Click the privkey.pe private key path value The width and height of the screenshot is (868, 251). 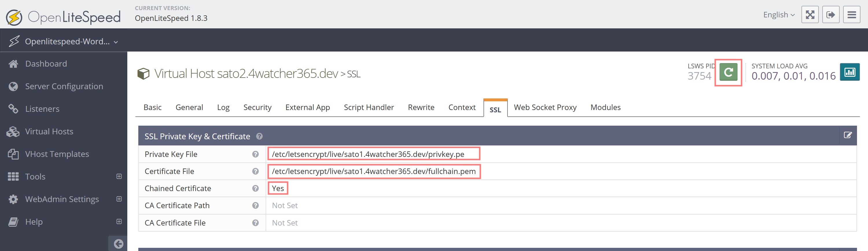click(368, 154)
